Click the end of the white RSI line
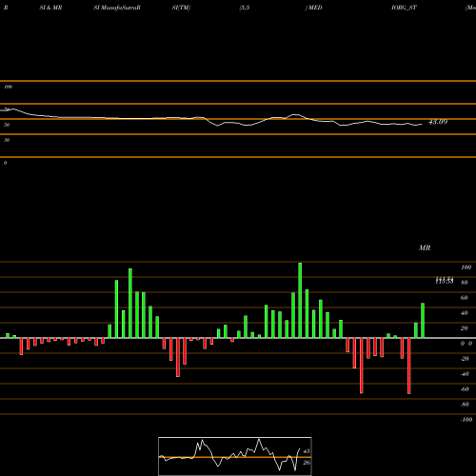476x476 pixels. click(422, 125)
